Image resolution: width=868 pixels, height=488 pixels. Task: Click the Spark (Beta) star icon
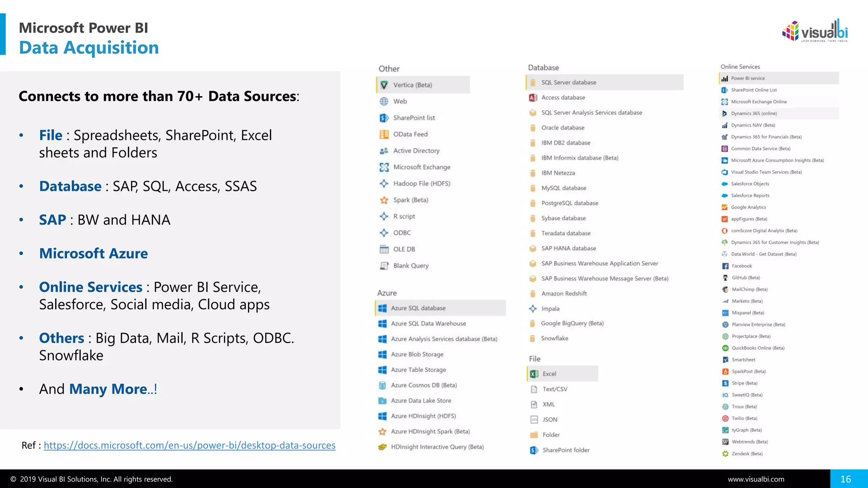384,200
